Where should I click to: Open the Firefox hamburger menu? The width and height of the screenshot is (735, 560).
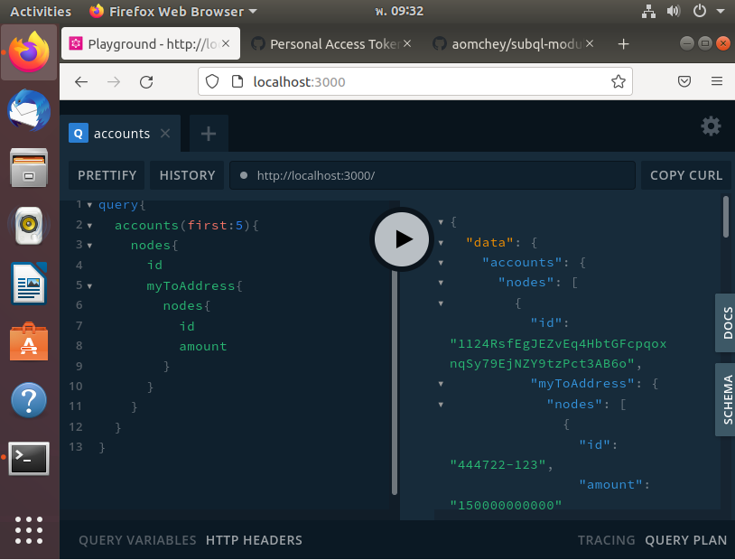(x=716, y=81)
